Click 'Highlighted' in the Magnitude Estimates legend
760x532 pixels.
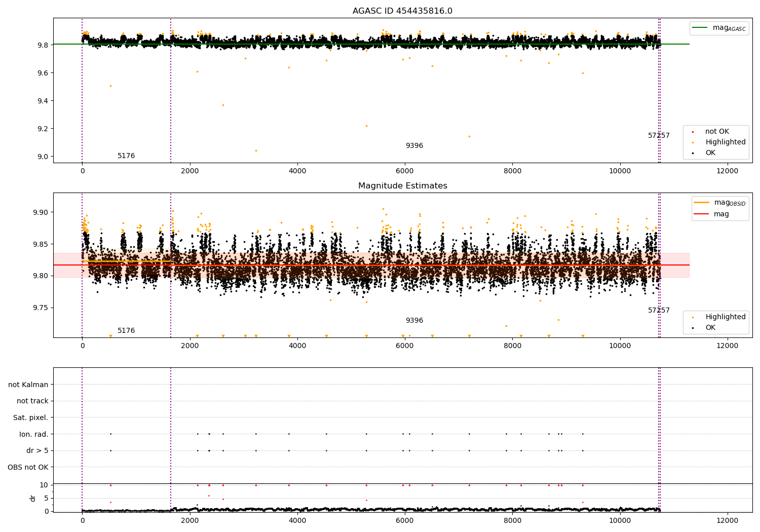[725, 317]
